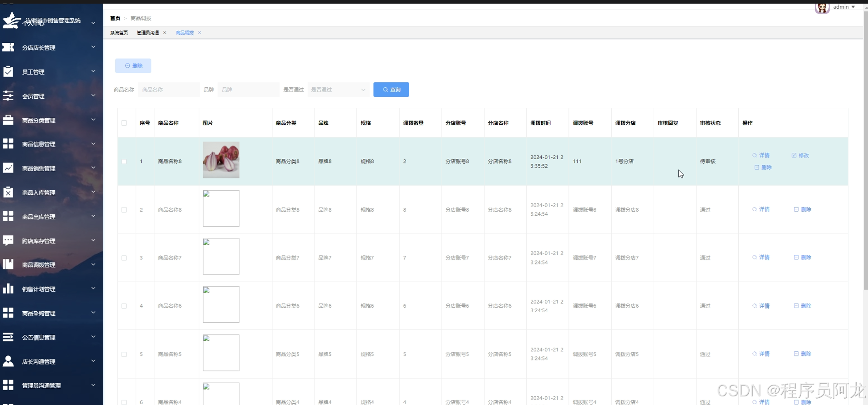868x405 pixels.
Task: Select the 商品调拨 tab
Action: coord(185,33)
